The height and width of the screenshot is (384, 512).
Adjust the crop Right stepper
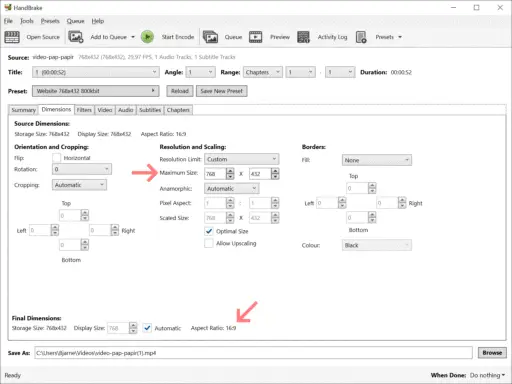115,230
